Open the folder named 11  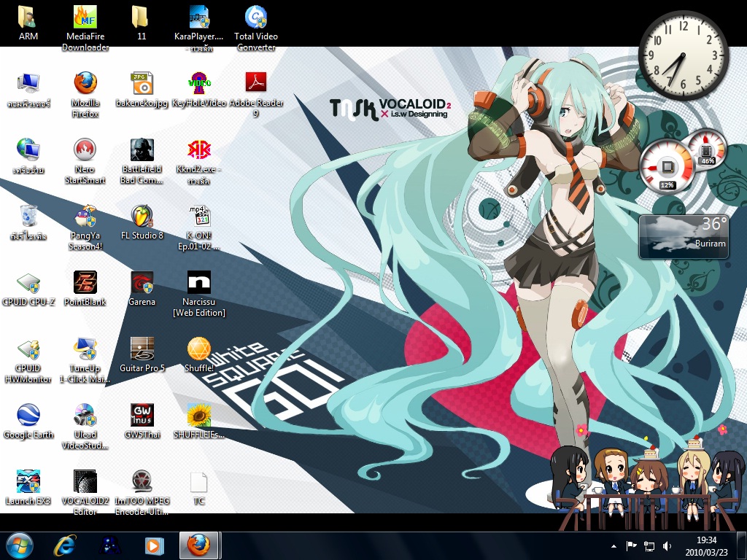[x=142, y=23]
